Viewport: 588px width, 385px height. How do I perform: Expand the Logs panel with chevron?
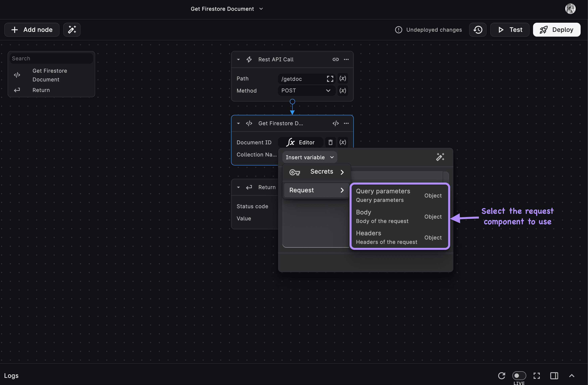(571, 376)
